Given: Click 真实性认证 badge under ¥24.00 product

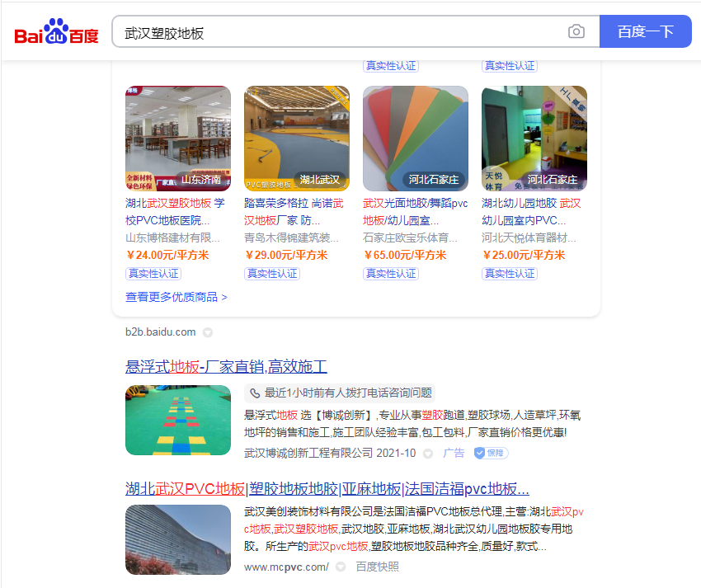Looking at the screenshot, I should (153, 273).
